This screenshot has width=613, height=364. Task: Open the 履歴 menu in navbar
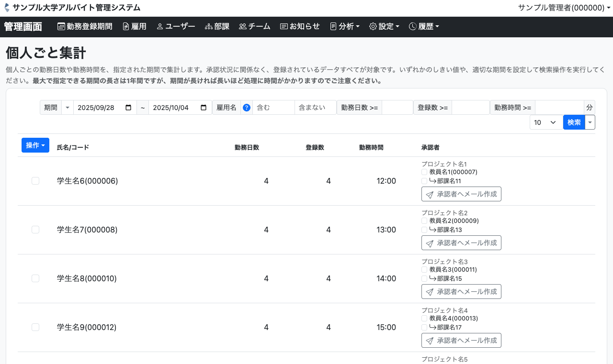tap(424, 27)
